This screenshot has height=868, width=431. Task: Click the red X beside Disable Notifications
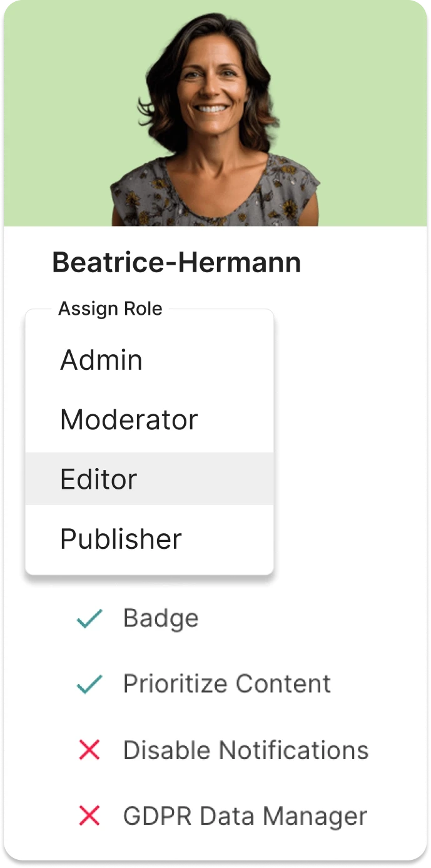point(89,750)
